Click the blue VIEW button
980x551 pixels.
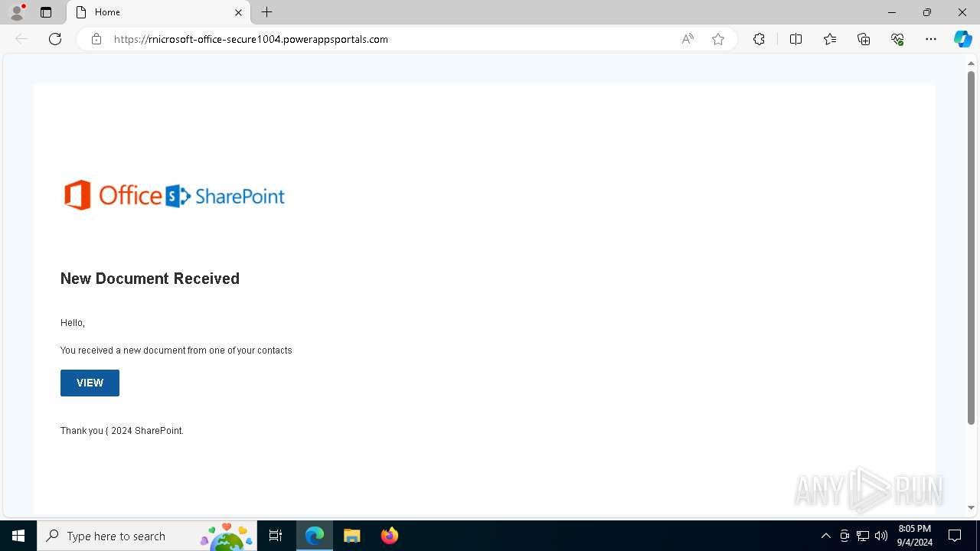coord(90,383)
